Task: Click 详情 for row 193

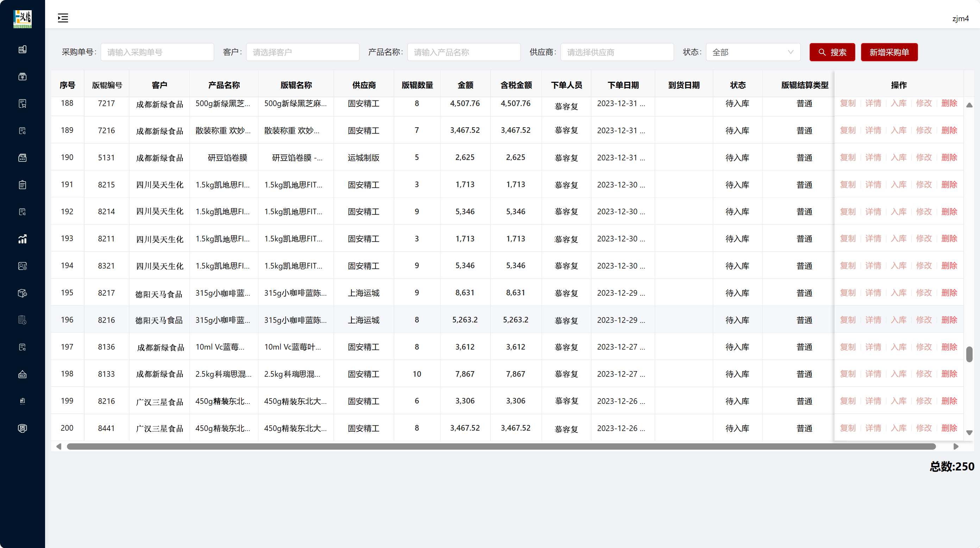Action: 873,238
